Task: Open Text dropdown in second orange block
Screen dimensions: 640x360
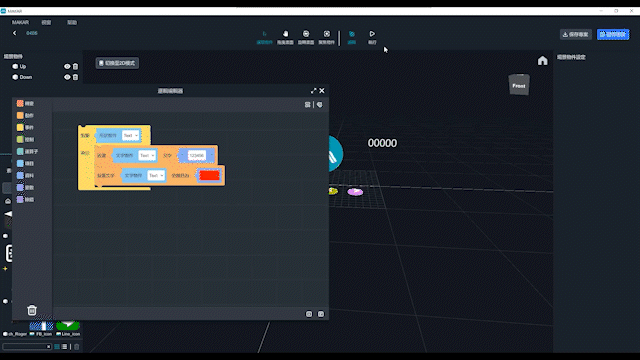Action: [156, 176]
